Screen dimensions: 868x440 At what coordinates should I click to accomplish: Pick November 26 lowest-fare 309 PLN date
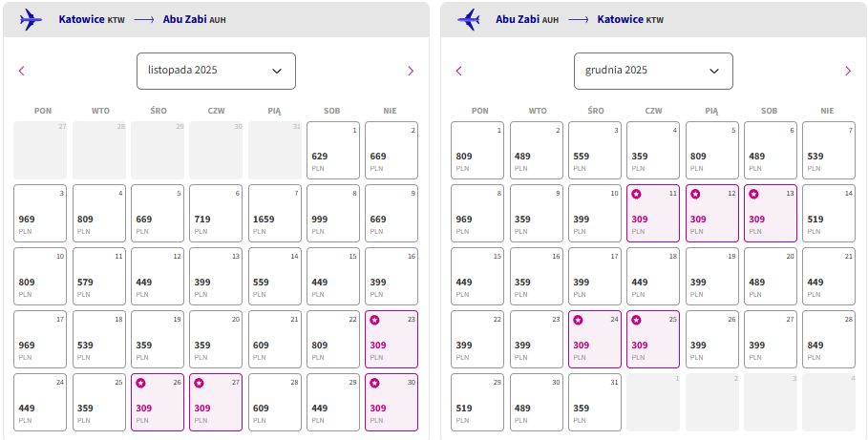[158, 403]
